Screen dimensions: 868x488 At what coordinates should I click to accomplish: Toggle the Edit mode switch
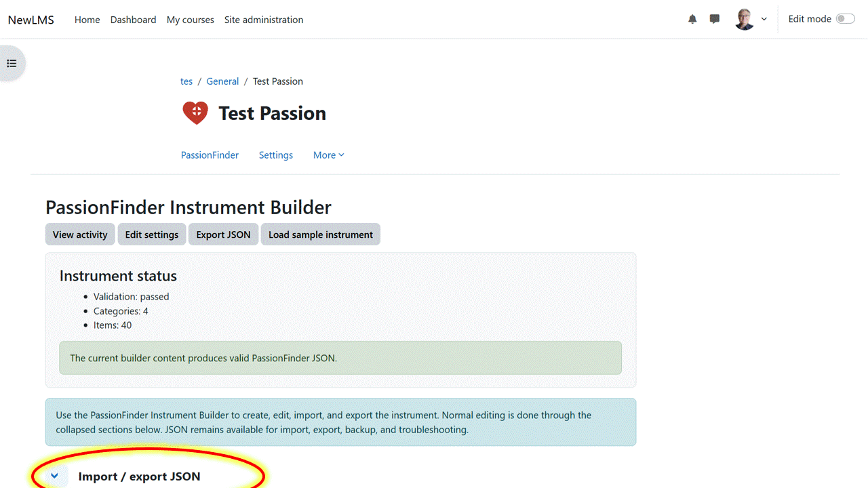tap(845, 19)
